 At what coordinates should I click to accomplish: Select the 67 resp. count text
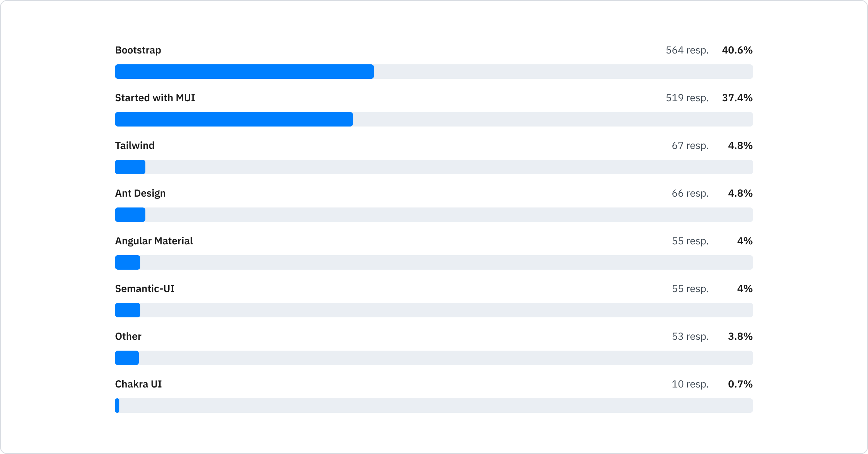pos(690,146)
